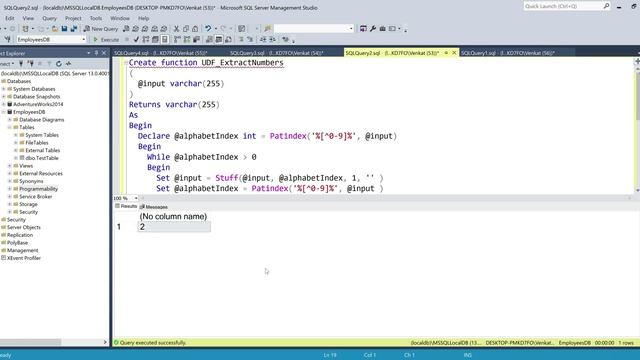This screenshot has width=640, height=360.
Task: Click the Uncomment selected lines icon
Action: click(250, 40)
